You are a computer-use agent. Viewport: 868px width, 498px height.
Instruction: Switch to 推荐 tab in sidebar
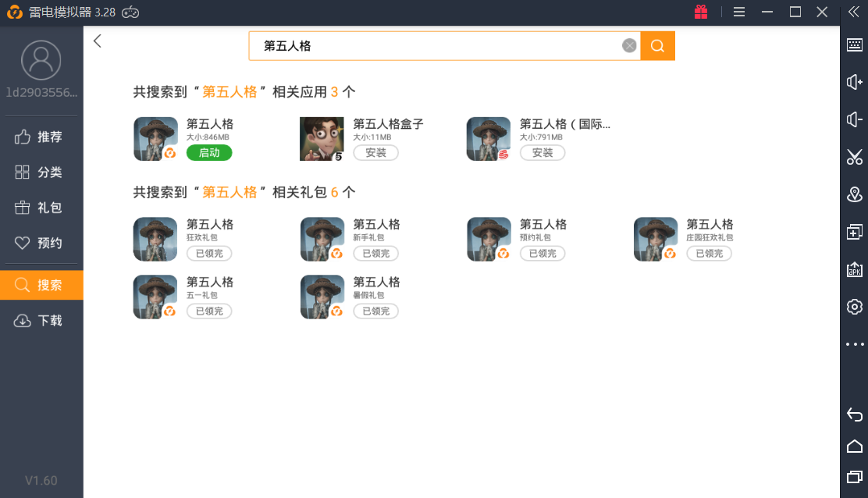tap(41, 137)
